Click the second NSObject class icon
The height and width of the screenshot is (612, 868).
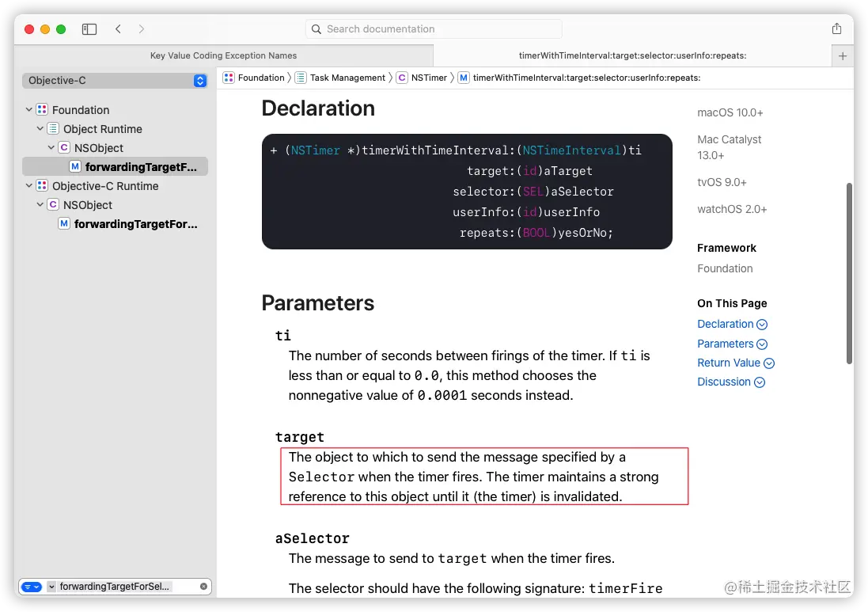(52, 204)
